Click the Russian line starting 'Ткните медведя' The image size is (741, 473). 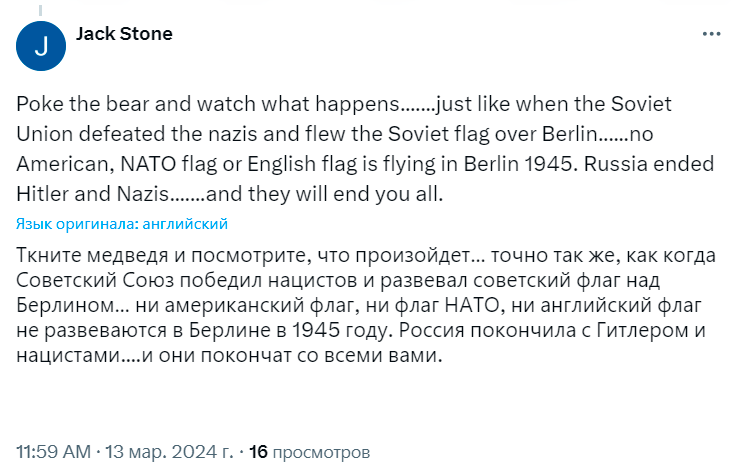(x=366, y=255)
